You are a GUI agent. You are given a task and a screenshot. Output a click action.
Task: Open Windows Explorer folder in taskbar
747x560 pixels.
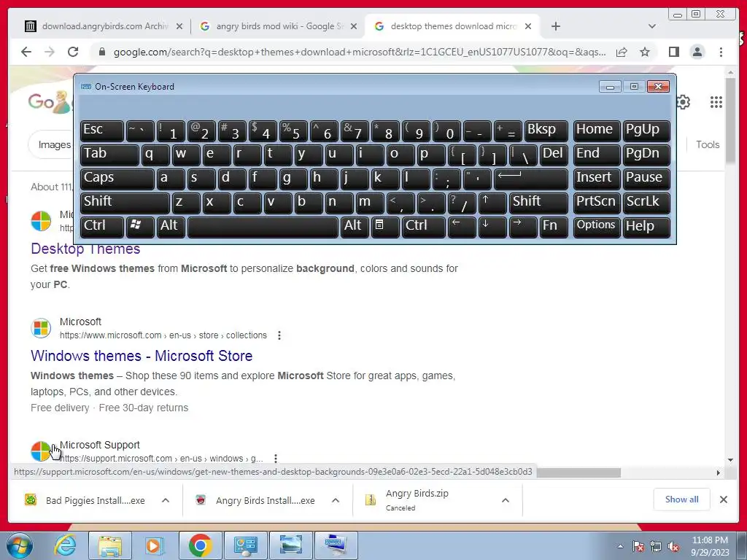click(x=110, y=545)
